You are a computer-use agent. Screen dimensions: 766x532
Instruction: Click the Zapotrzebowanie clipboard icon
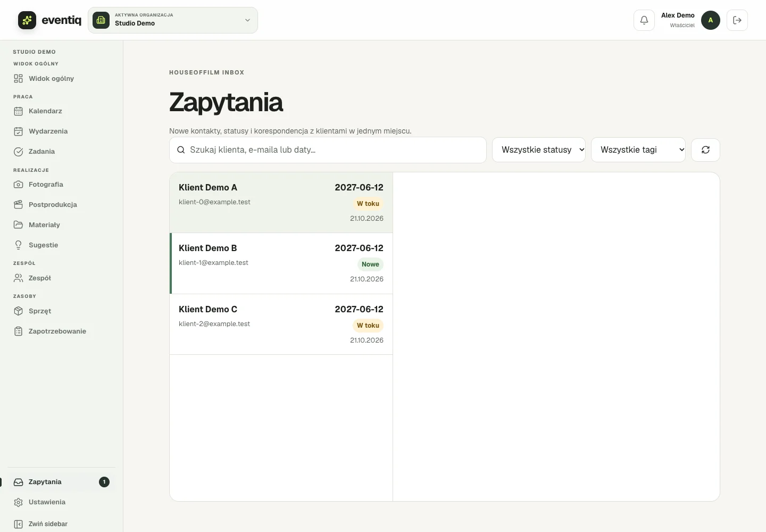click(19, 331)
